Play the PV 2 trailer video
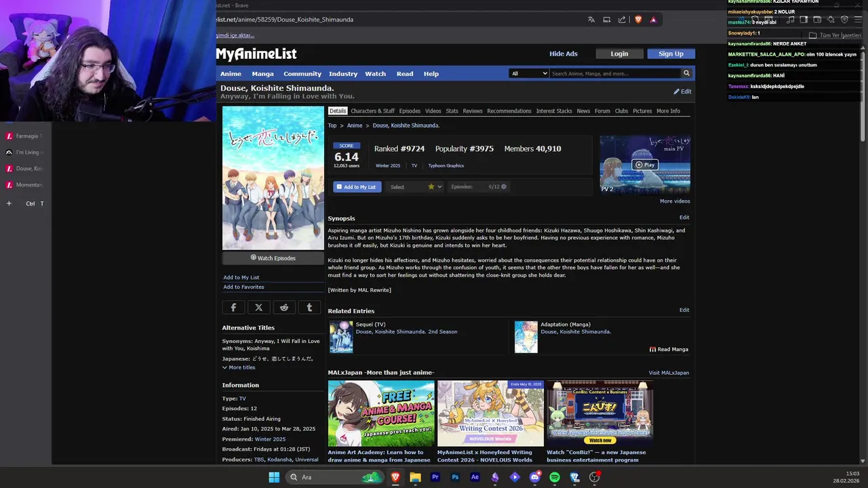 click(645, 165)
